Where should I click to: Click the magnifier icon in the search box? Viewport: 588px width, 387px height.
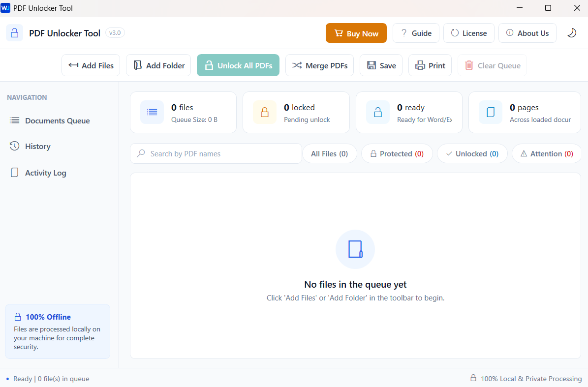tap(141, 153)
